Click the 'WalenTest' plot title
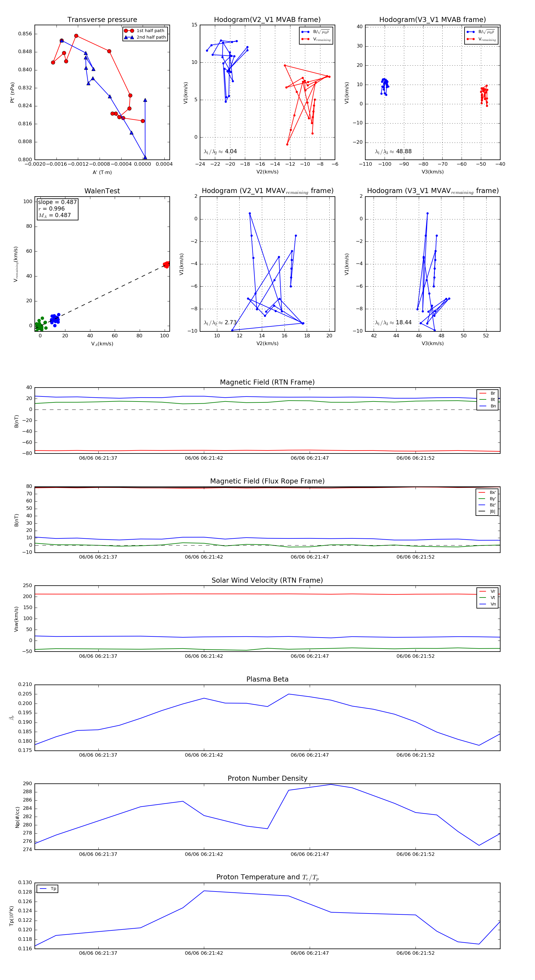Image resolution: width=535 pixels, height=980 pixels. pos(102,191)
